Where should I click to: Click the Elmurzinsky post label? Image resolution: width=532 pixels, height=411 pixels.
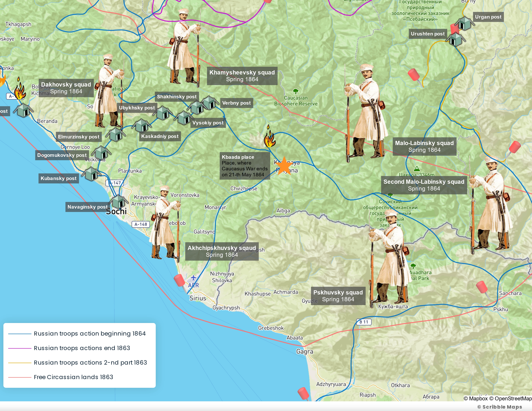pos(79,137)
